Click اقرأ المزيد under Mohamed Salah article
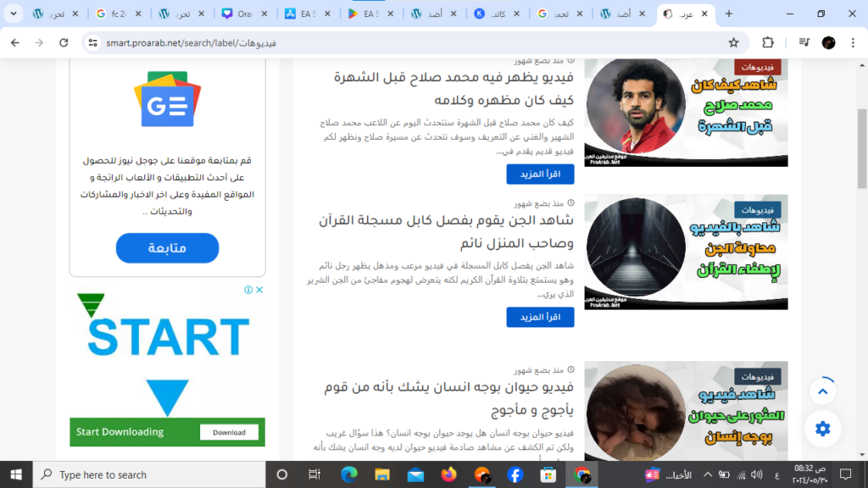 point(540,174)
